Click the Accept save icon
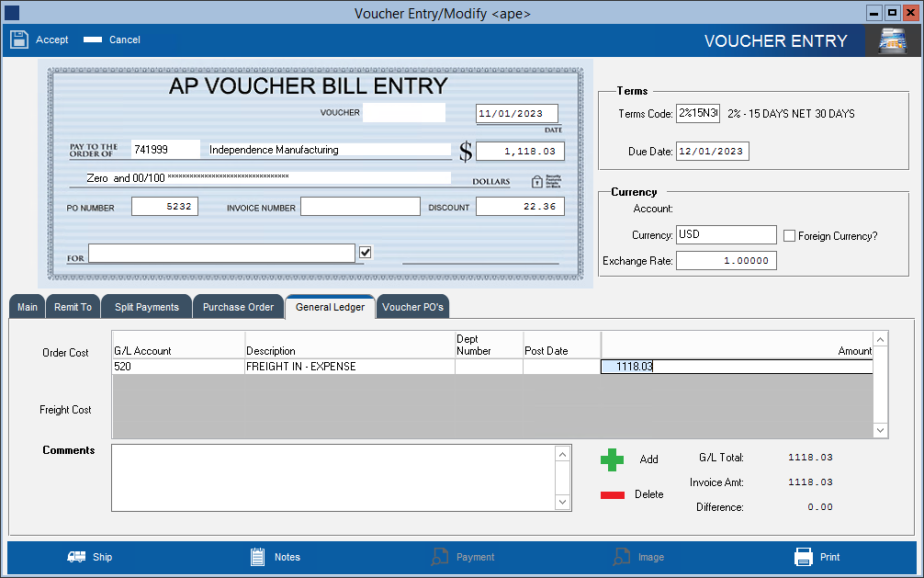Screen dimensions: 924x578 [x=19, y=39]
